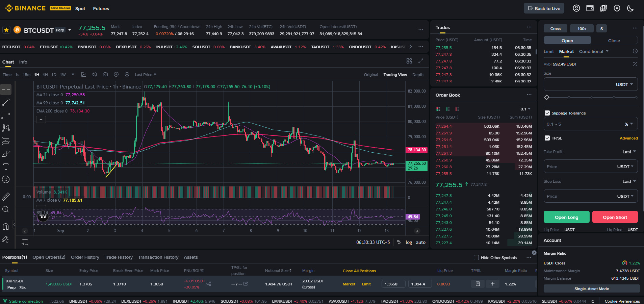Open the emoji icons tool
Screen dimensions: 644x304
6,179
